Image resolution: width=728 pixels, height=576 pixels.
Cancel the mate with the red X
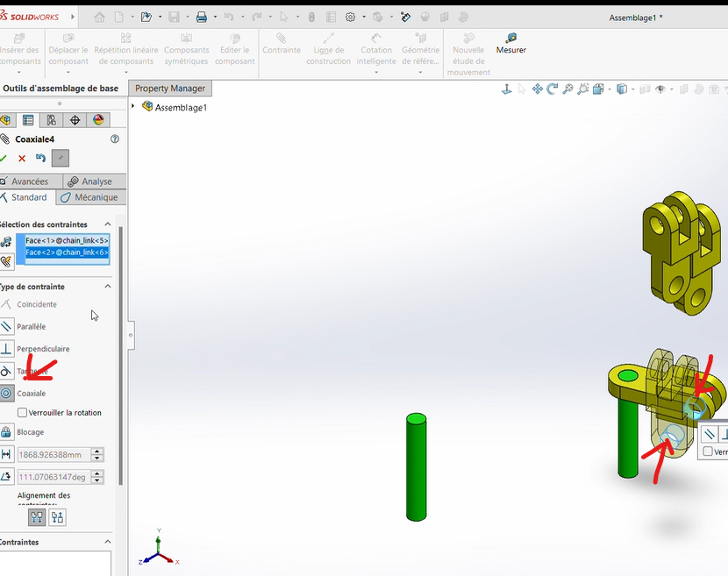[x=22, y=159]
